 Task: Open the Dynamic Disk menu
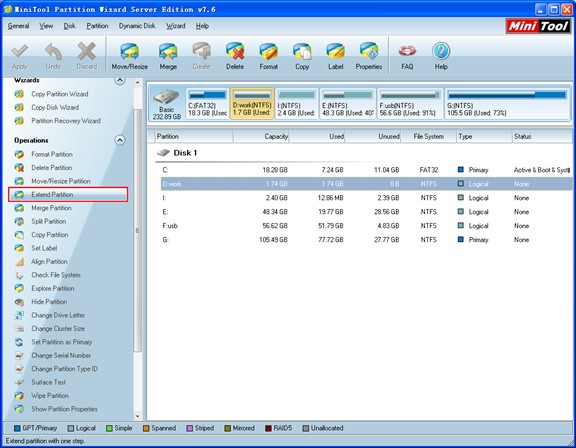click(137, 26)
